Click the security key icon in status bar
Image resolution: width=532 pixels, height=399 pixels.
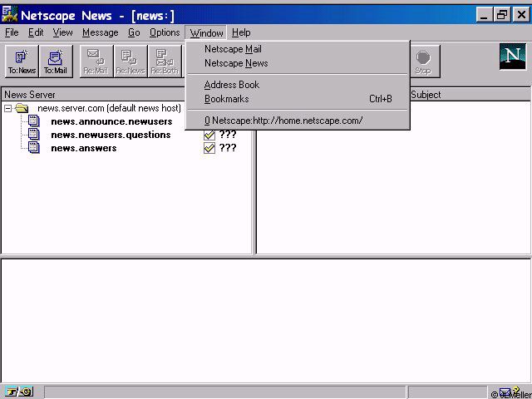pyautogui.click(x=18, y=392)
